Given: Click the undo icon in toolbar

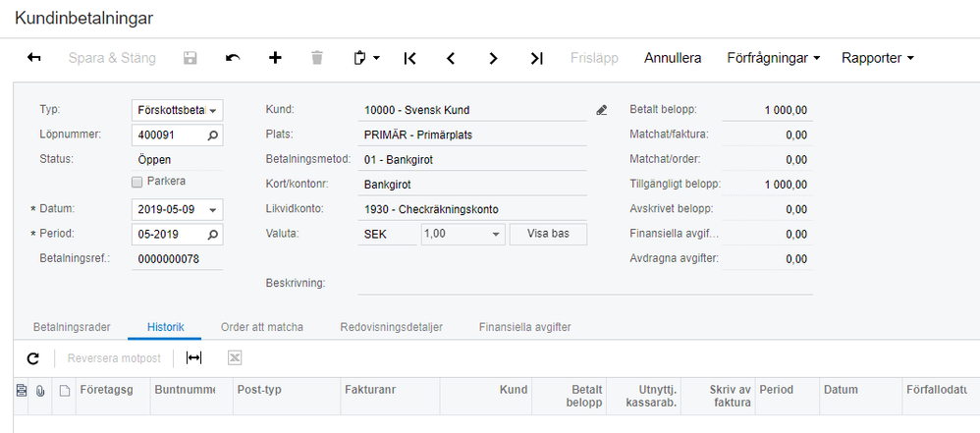Looking at the screenshot, I should (x=233, y=58).
